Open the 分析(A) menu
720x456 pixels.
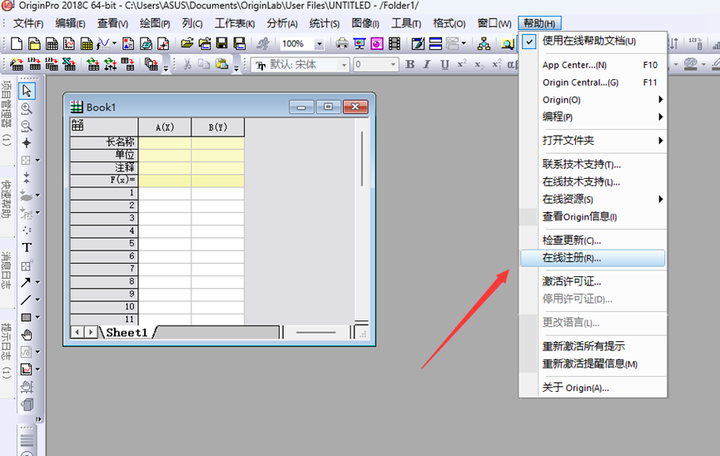click(x=282, y=23)
